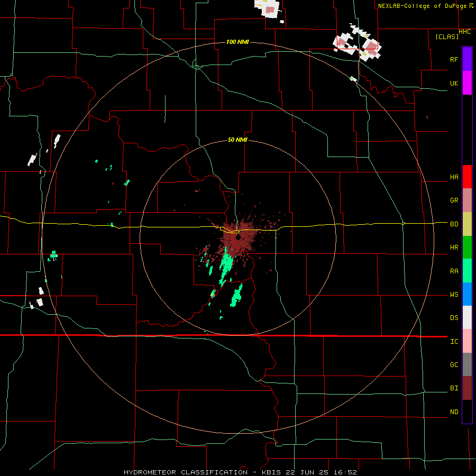Click the GR legend color swatch
476x476 pixels.
coord(467,200)
